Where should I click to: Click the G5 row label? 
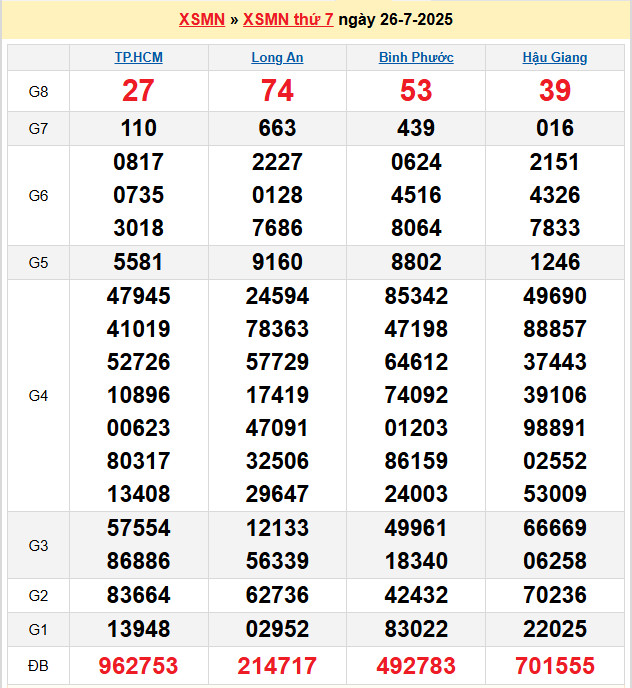[x=38, y=263]
